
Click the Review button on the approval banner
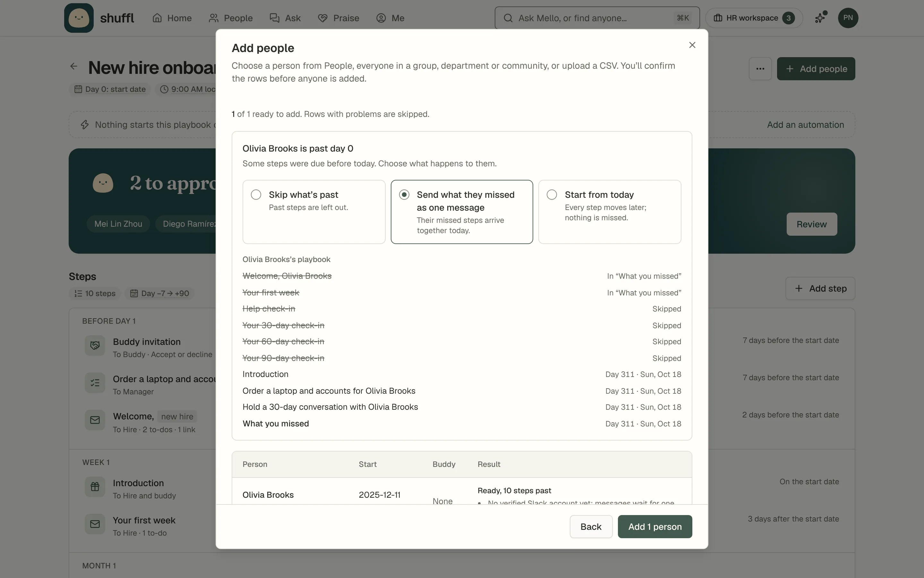[812, 224]
